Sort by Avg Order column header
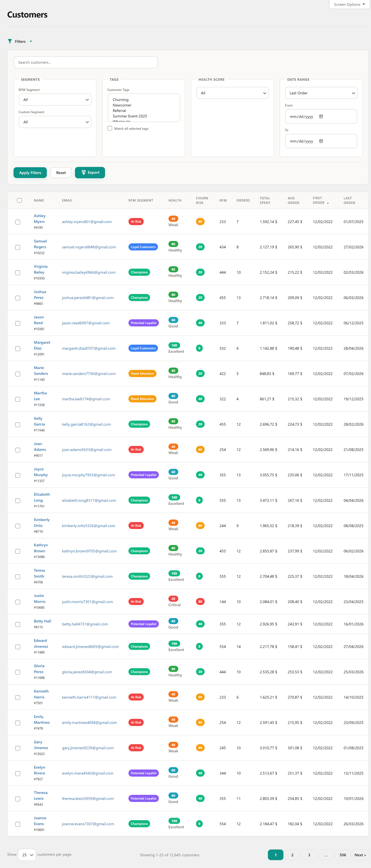 pos(293,201)
